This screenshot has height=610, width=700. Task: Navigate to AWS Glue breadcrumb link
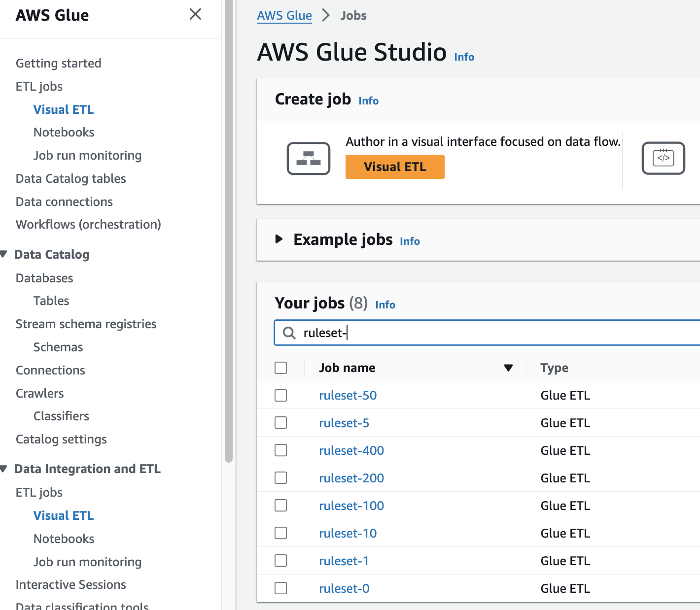[x=284, y=16]
